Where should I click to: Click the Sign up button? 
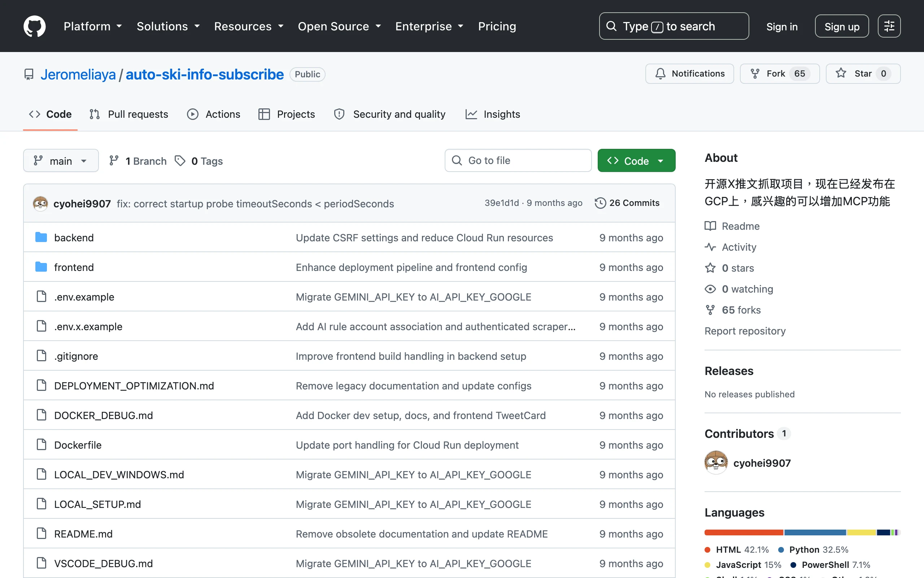tap(842, 26)
